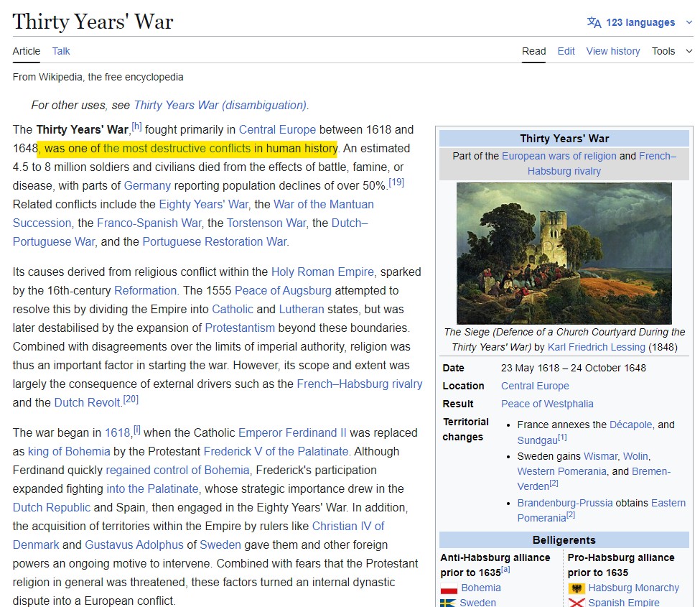Click the language translation icon
This screenshot has height=607, width=700.
pos(594,22)
